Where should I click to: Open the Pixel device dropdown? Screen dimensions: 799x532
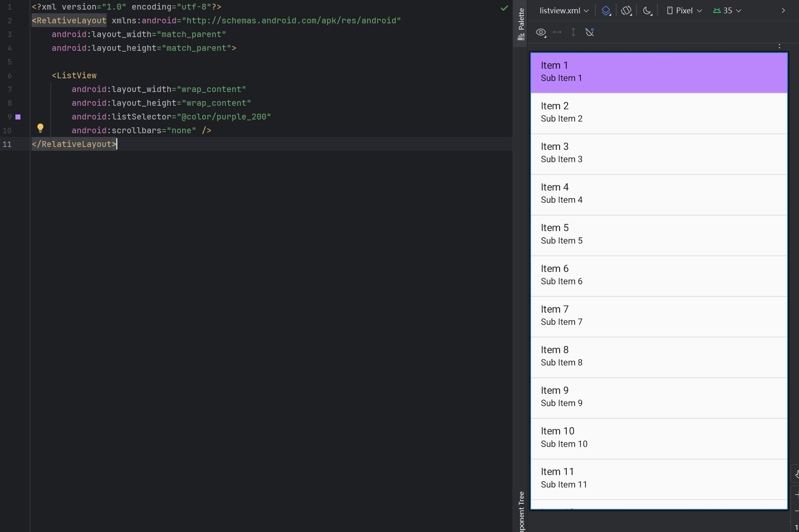[x=684, y=10]
